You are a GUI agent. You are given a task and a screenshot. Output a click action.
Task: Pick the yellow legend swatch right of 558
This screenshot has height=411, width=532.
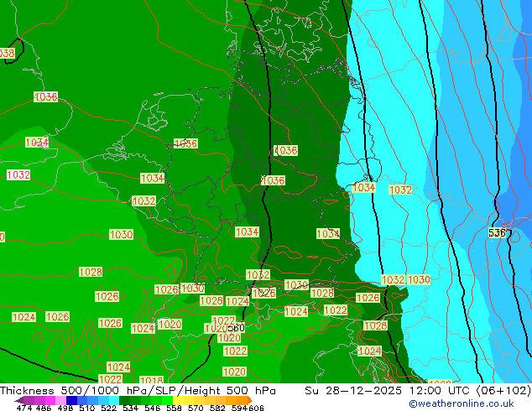178,400
